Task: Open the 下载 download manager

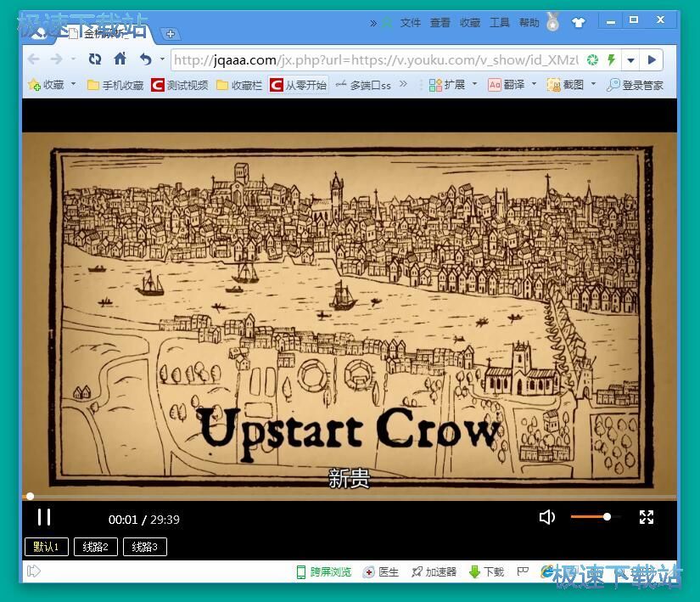Action: pyautogui.click(x=487, y=571)
